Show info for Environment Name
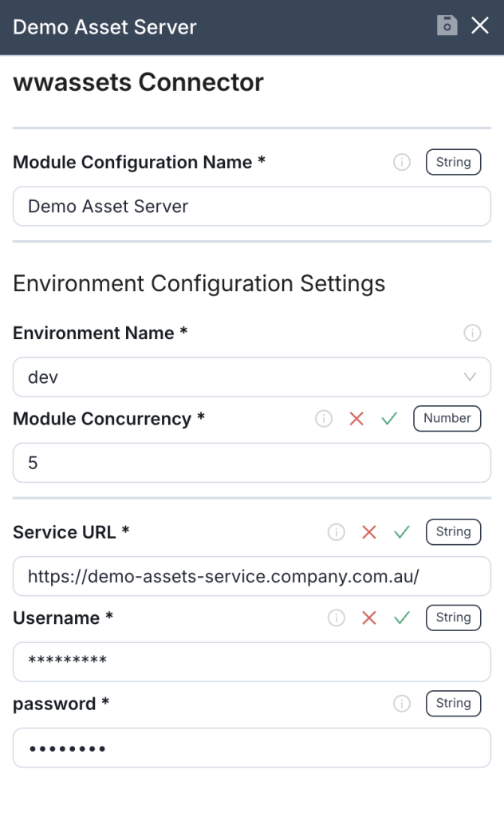 pyautogui.click(x=472, y=333)
